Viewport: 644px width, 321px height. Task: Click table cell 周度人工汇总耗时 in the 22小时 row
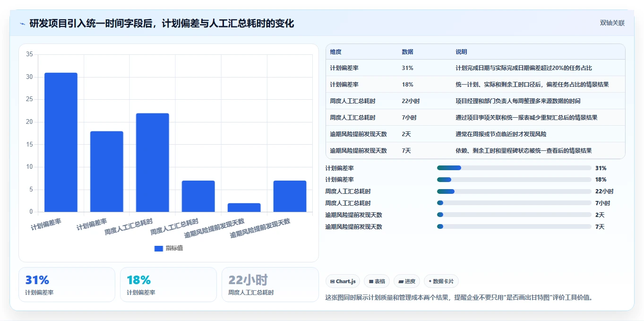[353, 101]
